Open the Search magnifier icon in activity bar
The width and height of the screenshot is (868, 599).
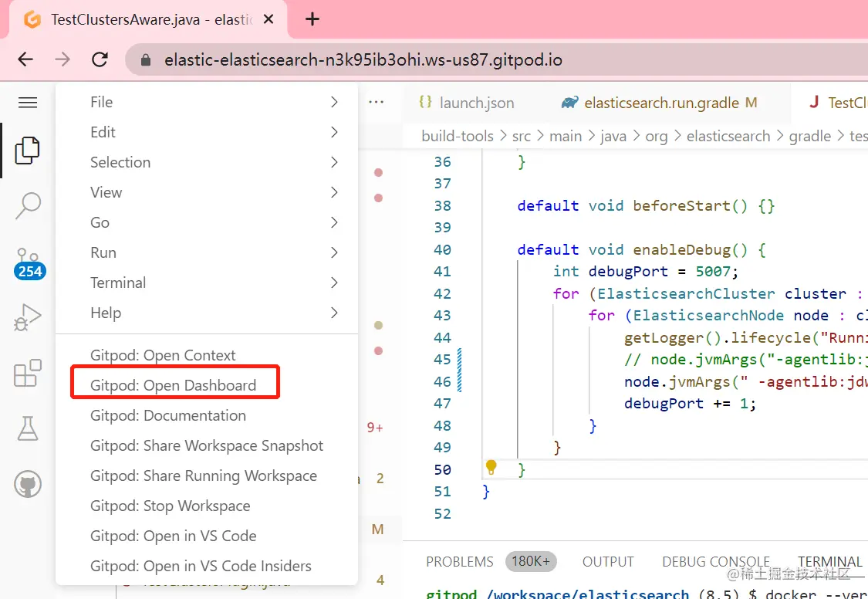tap(28, 206)
